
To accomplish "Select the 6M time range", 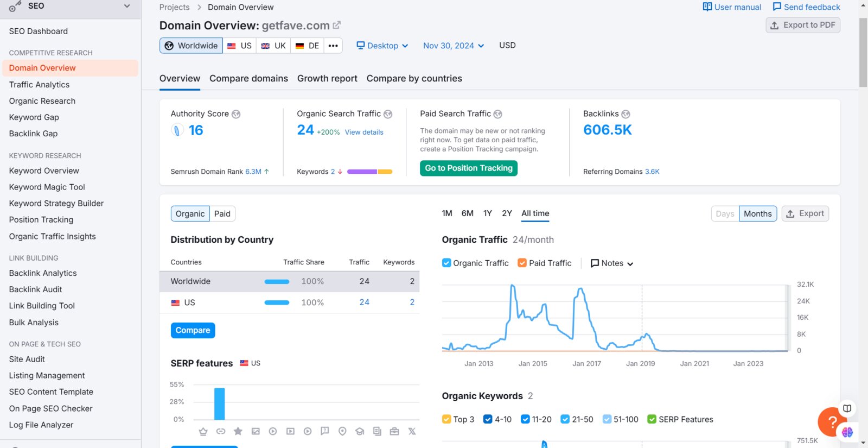I will pyautogui.click(x=468, y=213).
